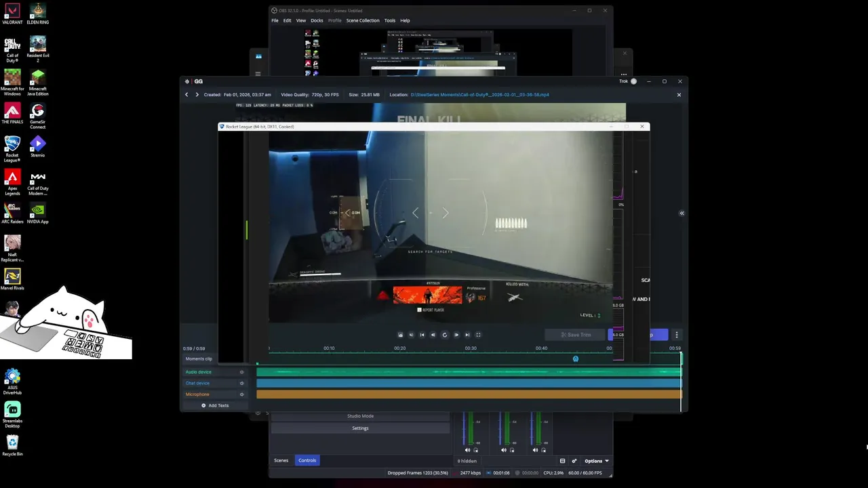Mute the first OBS mixer channel speaker
Viewport: 868px width, 488px height.
(x=467, y=450)
